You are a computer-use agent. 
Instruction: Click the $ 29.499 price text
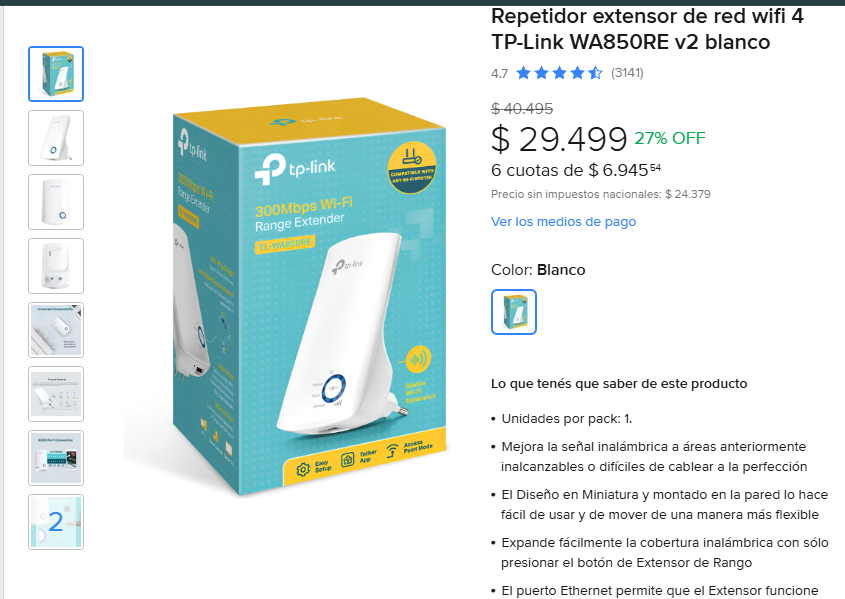[x=559, y=138]
